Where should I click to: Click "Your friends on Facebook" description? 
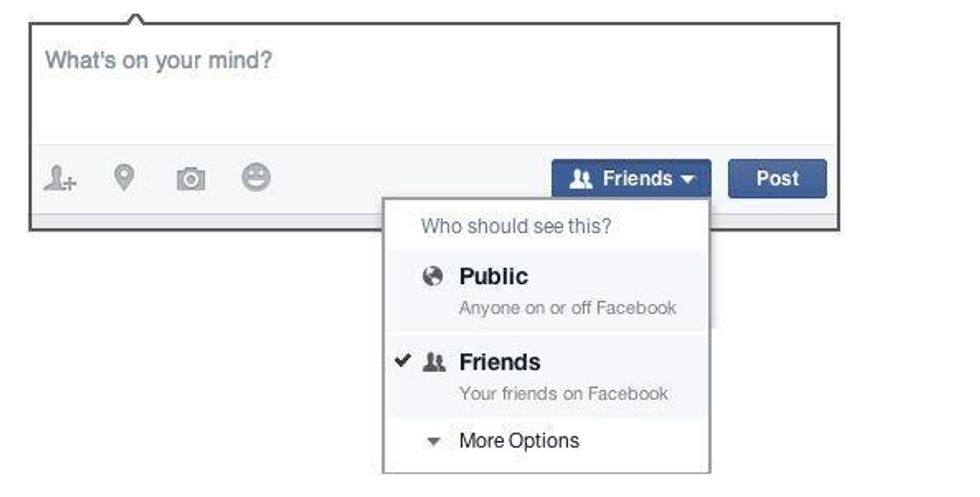pos(563,394)
